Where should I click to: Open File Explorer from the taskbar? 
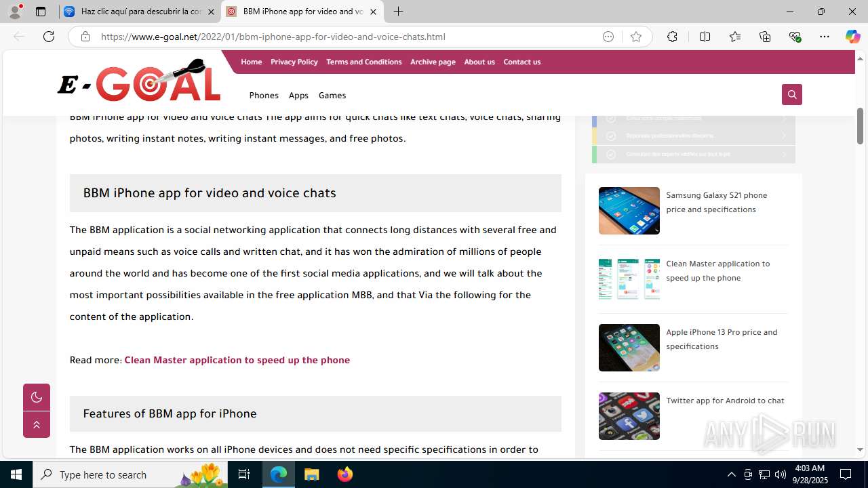312,474
